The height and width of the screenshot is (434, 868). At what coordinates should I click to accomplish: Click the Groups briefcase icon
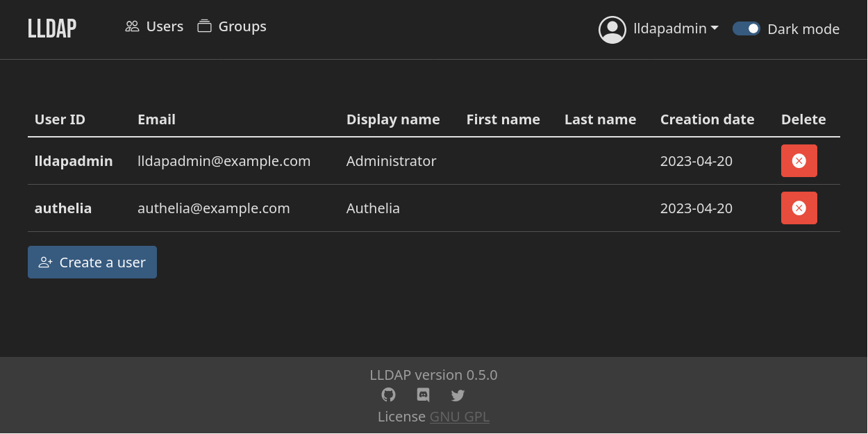tap(204, 25)
